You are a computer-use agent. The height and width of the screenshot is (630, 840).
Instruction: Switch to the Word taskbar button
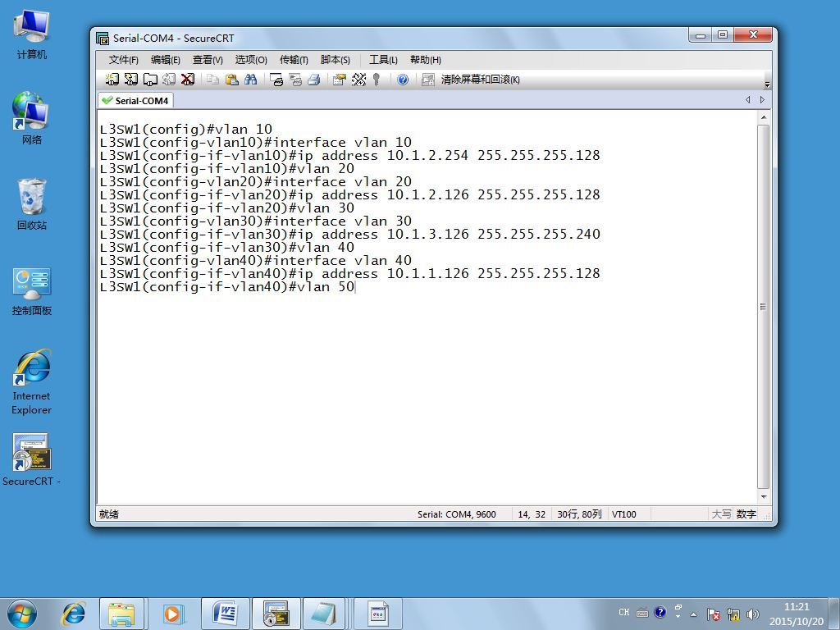tap(226, 614)
